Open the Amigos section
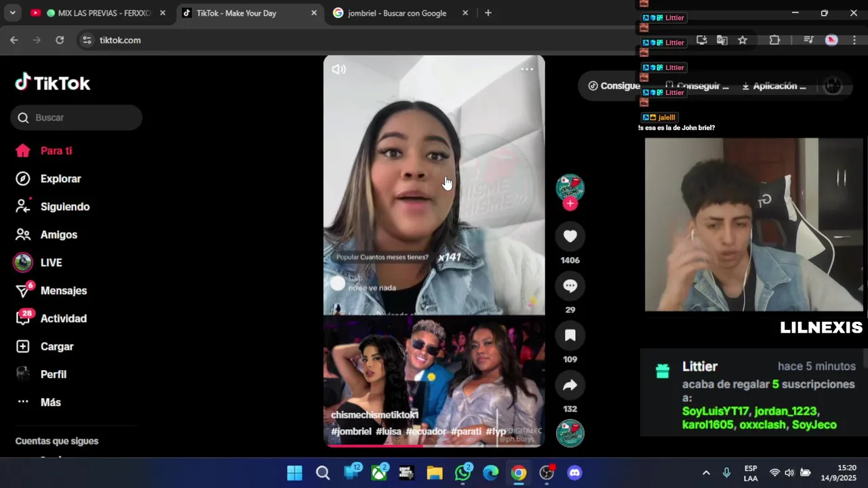Image resolution: width=868 pixels, height=488 pixels. tap(46, 235)
